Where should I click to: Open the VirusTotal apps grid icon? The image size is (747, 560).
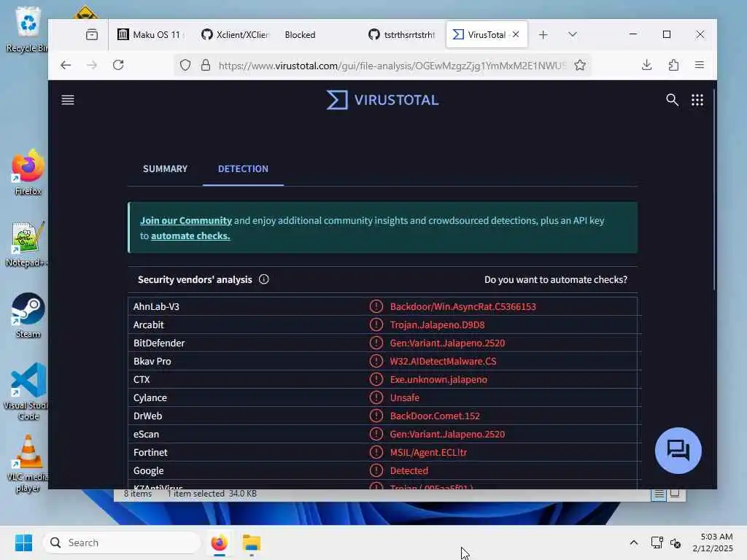pyautogui.click(x=697, y=99)
